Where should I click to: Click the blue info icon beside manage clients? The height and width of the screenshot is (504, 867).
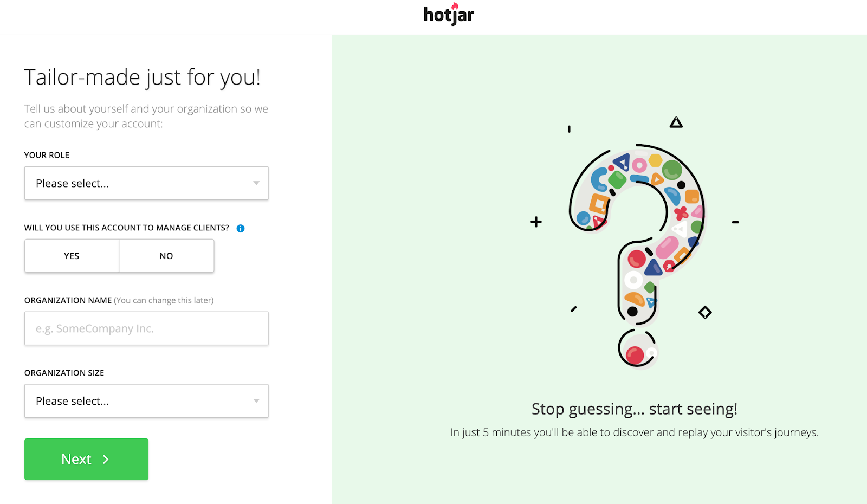pos(241,228)
